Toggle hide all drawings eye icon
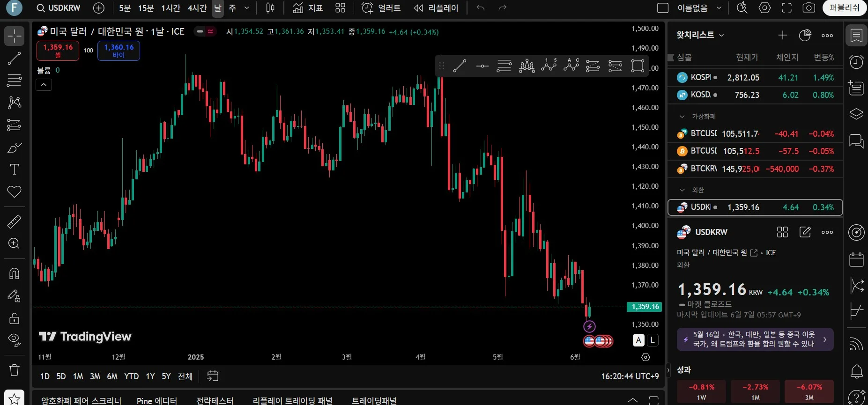 tap(14, 340)
